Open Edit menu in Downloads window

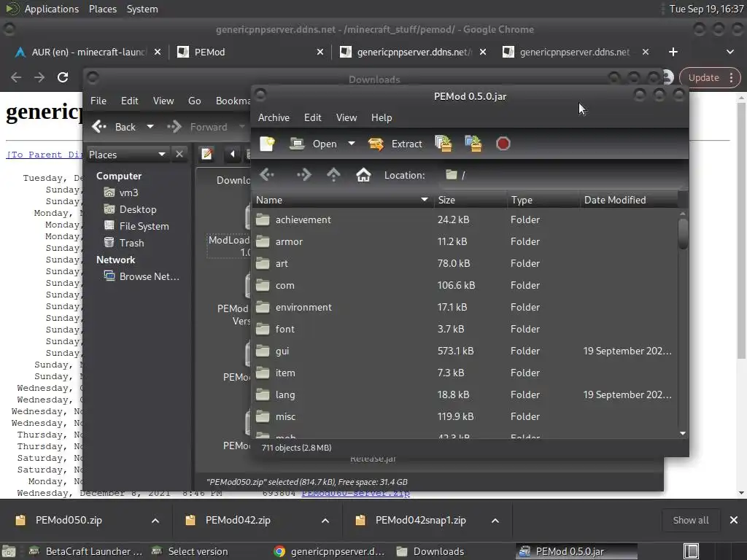(129, 101)
